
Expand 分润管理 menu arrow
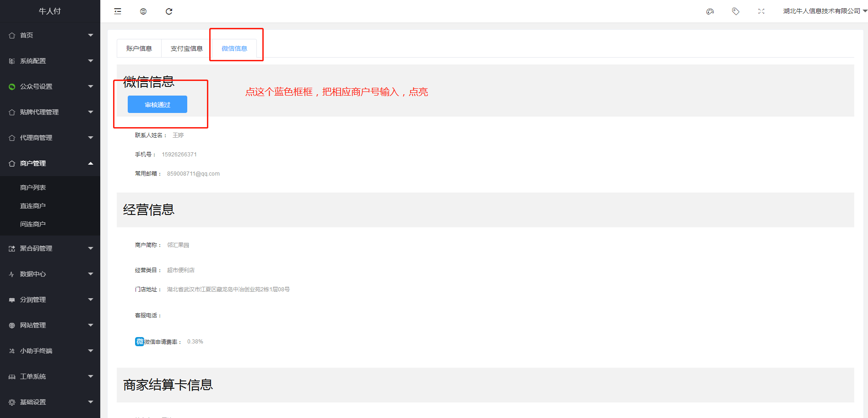coord(91,300)
